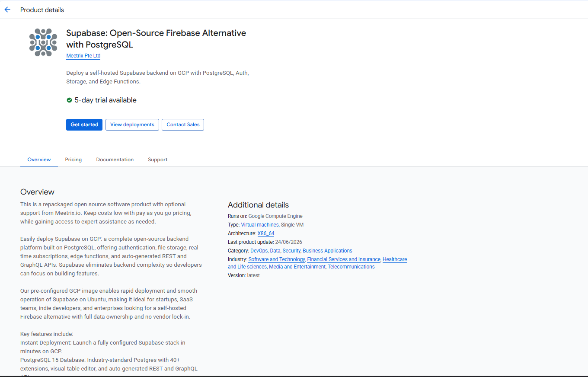Viewport: 588px width, 377px height.
Task: Click the X86_64 architecture link
Action: 266,233
